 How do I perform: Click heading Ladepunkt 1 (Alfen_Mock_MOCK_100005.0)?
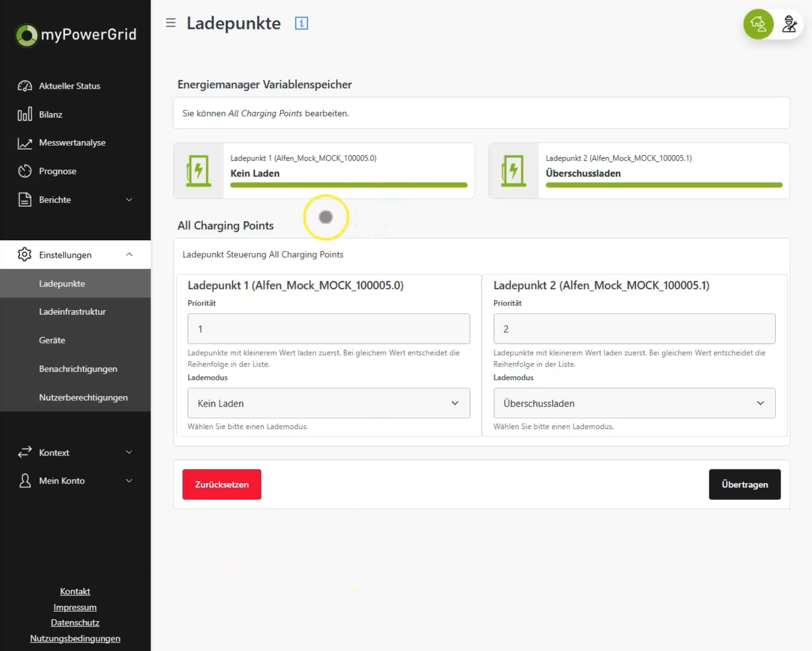coord(296,285)
